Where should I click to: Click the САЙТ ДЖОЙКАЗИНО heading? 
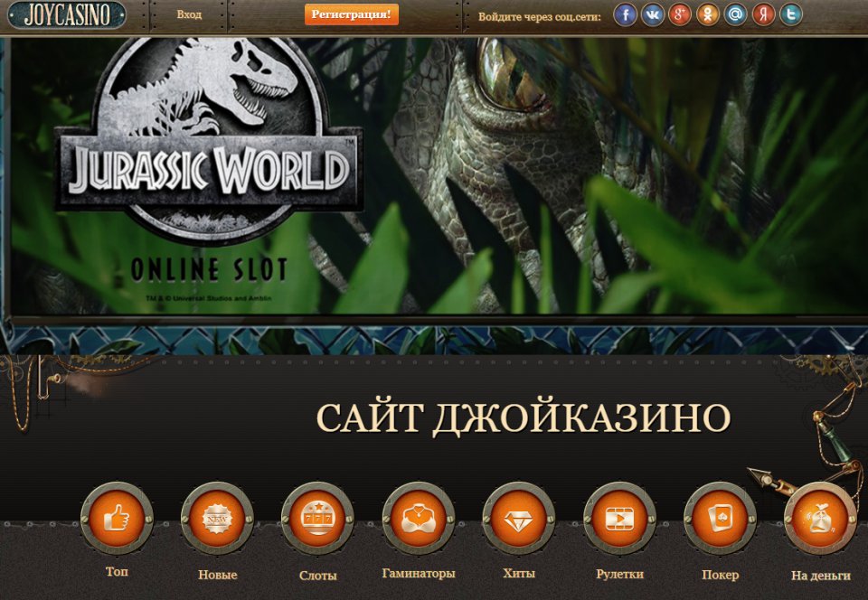coord(524,417)
